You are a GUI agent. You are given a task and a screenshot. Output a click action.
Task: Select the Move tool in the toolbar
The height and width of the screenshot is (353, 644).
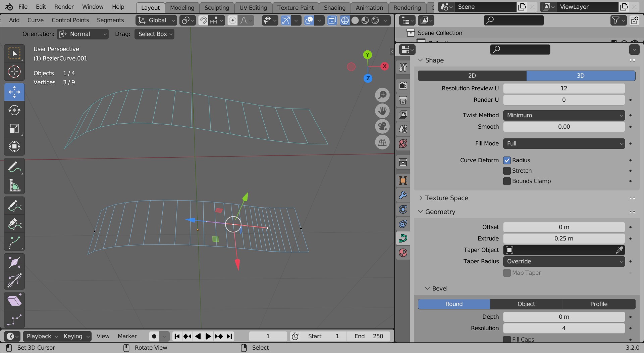click(14, 92)
